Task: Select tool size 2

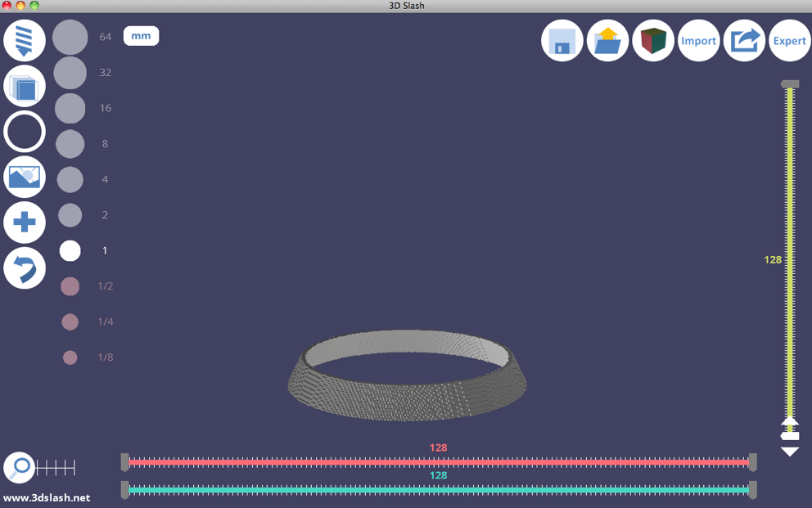Action: pyautogui.click(x=70, y=215)
